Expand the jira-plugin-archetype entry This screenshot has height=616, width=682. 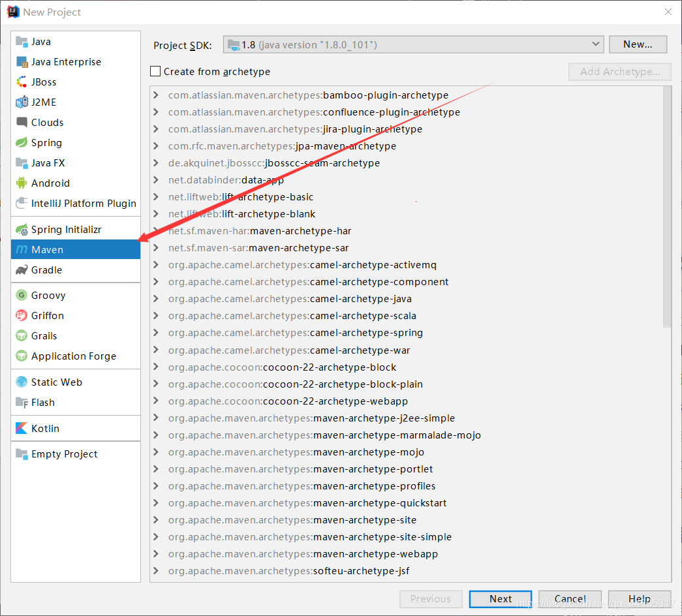coord(156,129)
